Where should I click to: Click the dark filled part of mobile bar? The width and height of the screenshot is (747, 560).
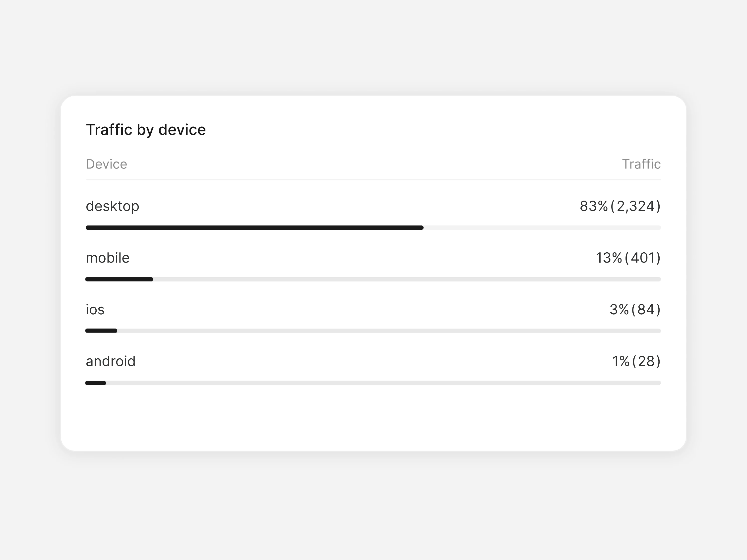119,279
